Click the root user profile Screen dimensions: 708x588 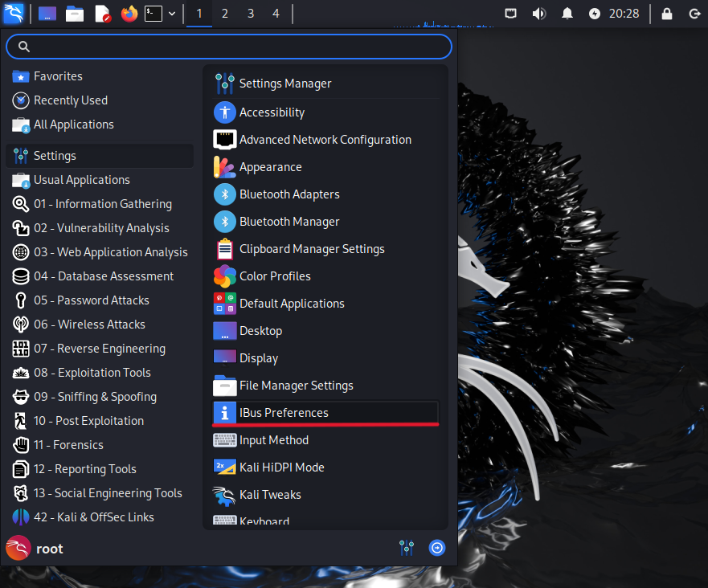35,549
